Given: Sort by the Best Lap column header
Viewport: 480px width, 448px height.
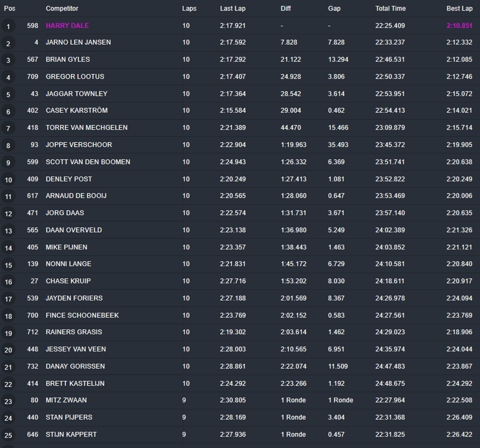Looking at the screenshot, I should pyautogui.click(x=459, y=9).
